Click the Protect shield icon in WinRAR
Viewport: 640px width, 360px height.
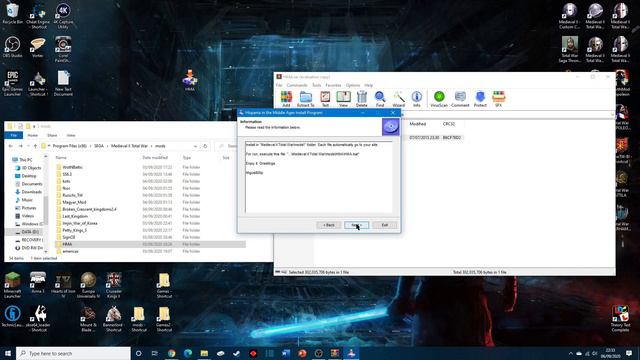480,99
